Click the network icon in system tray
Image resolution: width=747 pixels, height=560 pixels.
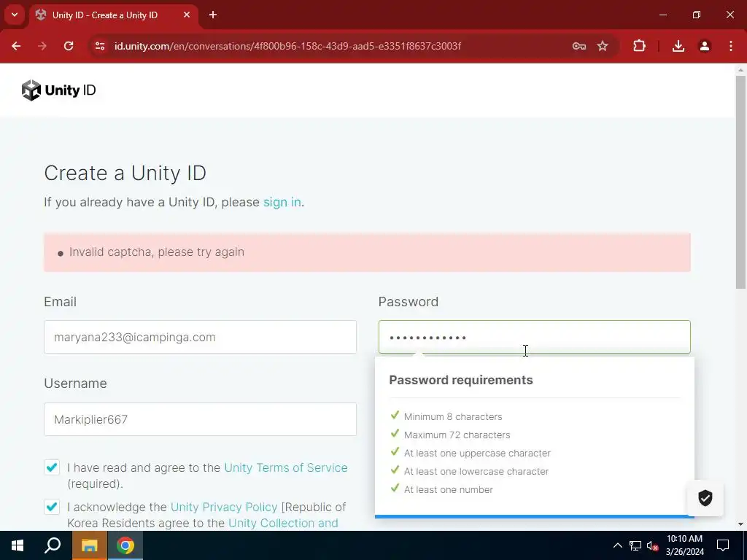(635, 545)
